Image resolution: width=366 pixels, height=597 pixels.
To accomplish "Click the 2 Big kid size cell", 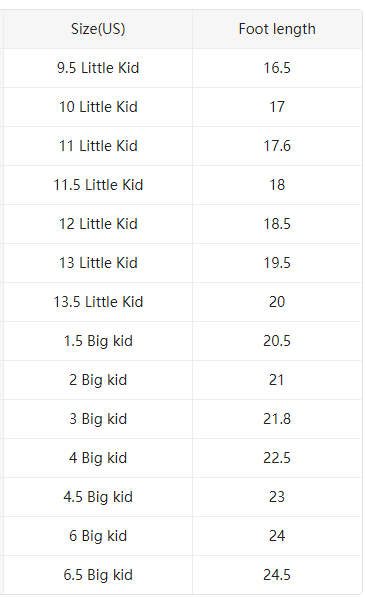I will click(x=98, y=380).
